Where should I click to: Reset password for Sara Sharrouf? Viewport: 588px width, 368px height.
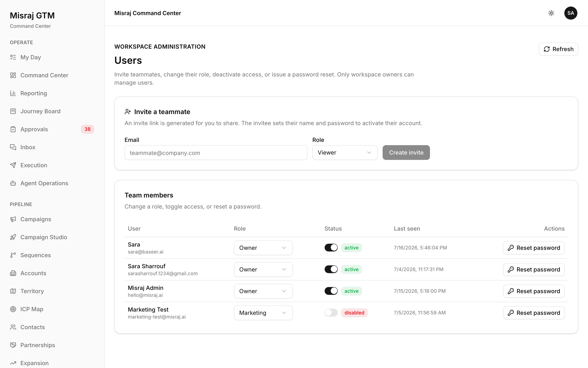pos(533,269)
